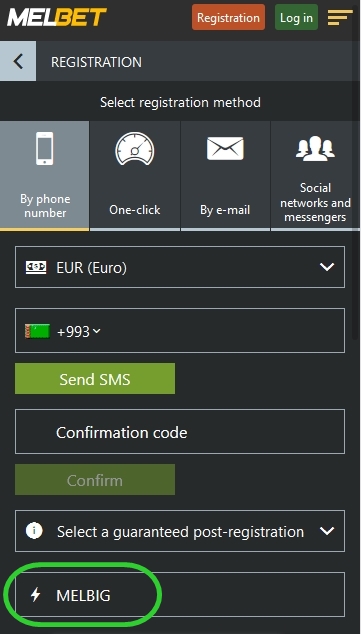Select the envelope By e-mail icon

click(225, 148)
